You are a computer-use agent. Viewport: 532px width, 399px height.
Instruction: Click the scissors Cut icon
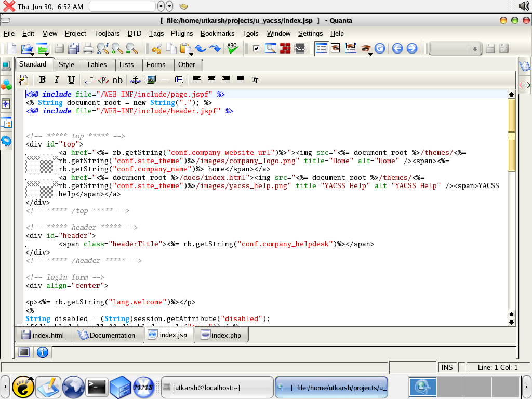click(156, 48)
